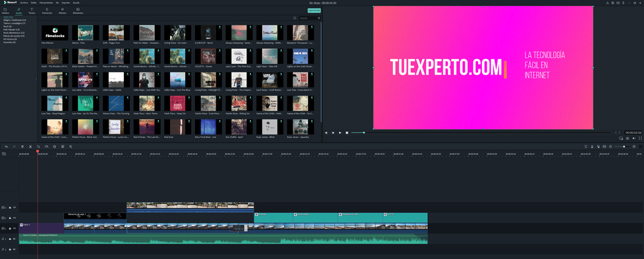Click the Delete trash icon in timeline toolbar
Viewport: 644px width, 259px height.
pyautogui.click(x=23, y=146)
